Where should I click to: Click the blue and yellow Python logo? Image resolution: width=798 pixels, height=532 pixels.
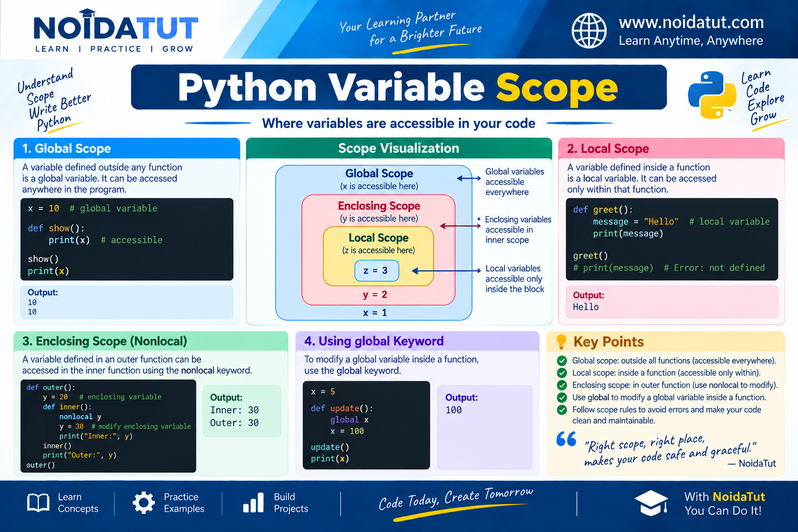(x=712, y=95)
